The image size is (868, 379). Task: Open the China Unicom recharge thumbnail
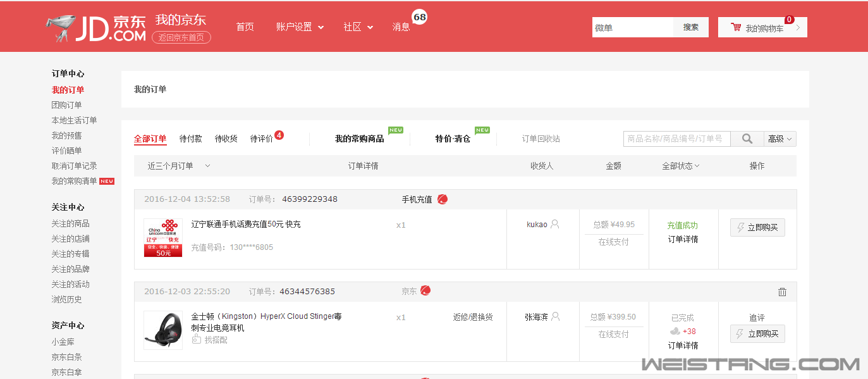[x=163, y=238]
